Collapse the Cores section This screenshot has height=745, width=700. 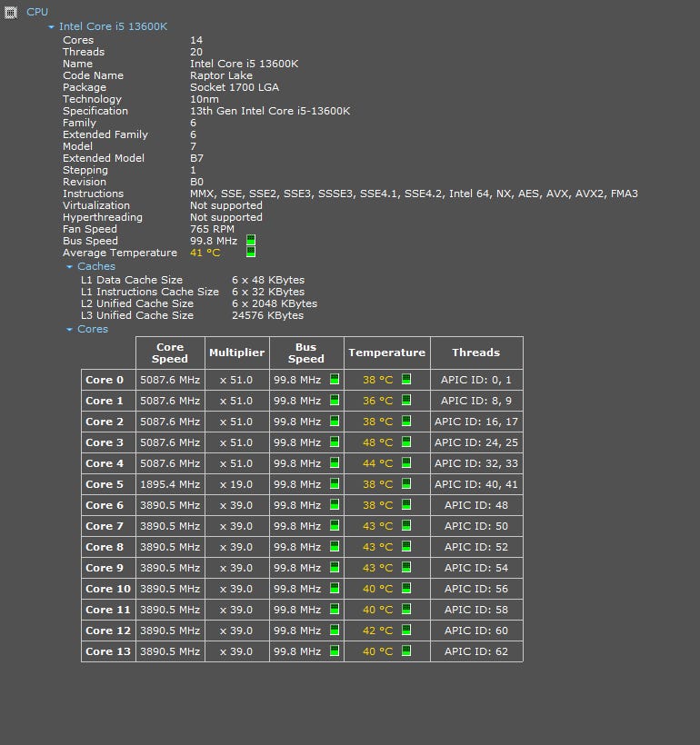[x=69, y=329]
